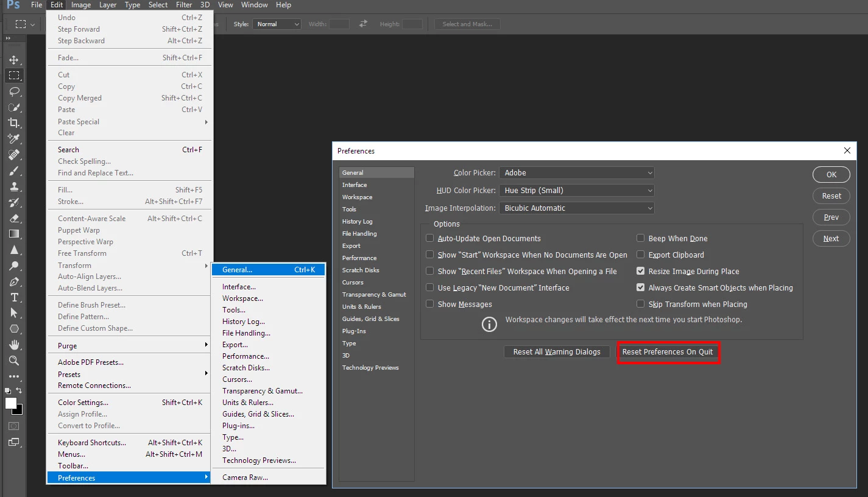Select the Hand tool
The height and width of the screenshot is (497, 868).
click(x=13, y=345)
